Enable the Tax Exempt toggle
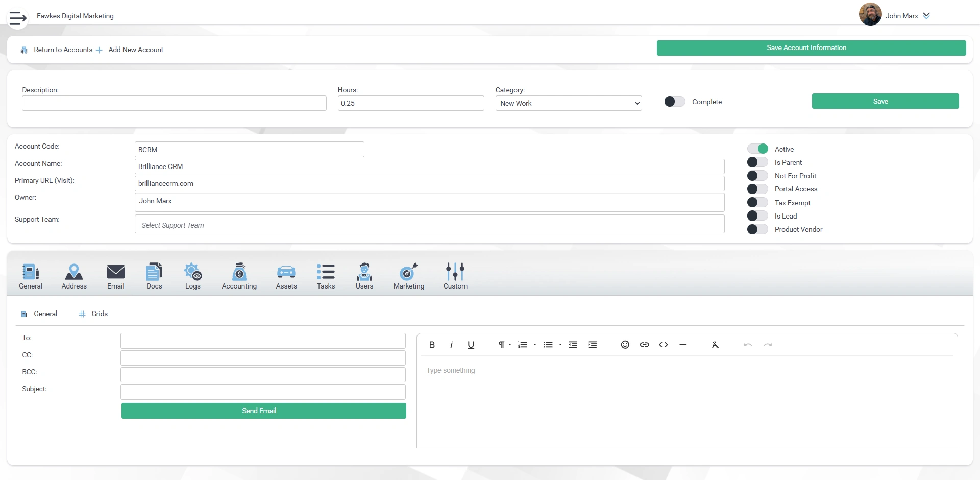Screen dimensions: 980x480 pos(757,202)
